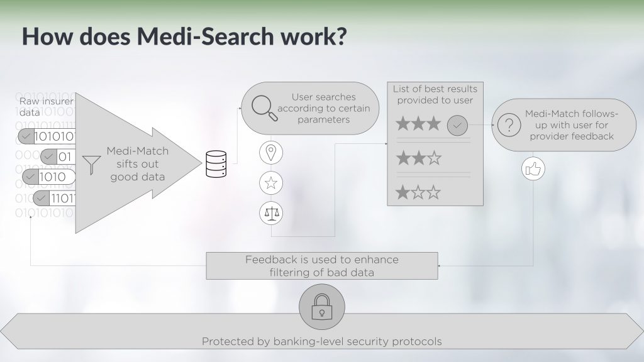Click the 'How does Medi-Search work?' title
Viewport: 644px width, 362px height.
184,36
